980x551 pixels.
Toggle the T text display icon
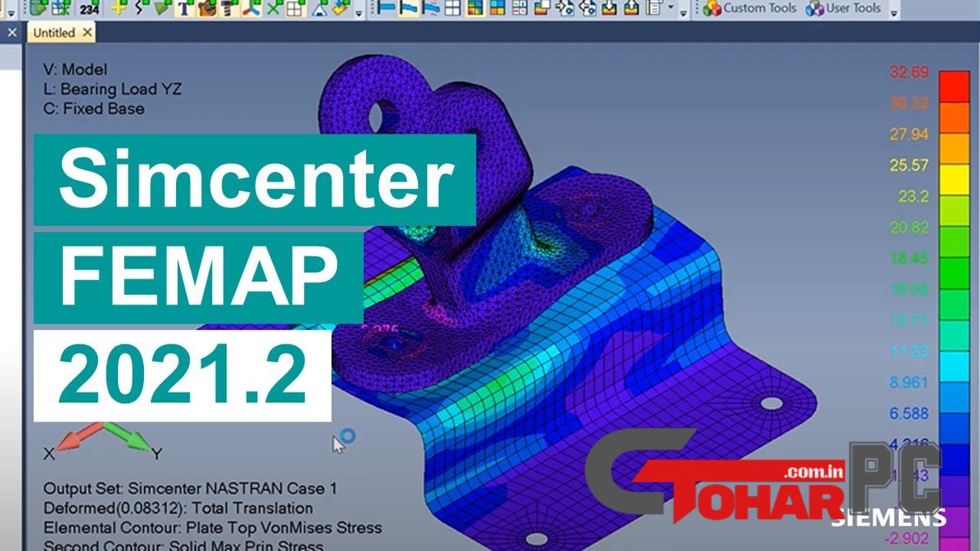pos(184,8)
